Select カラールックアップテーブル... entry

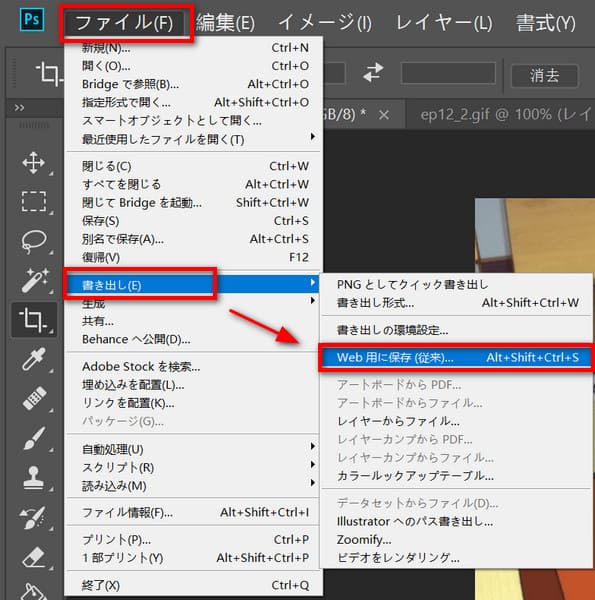pos(457,476)
